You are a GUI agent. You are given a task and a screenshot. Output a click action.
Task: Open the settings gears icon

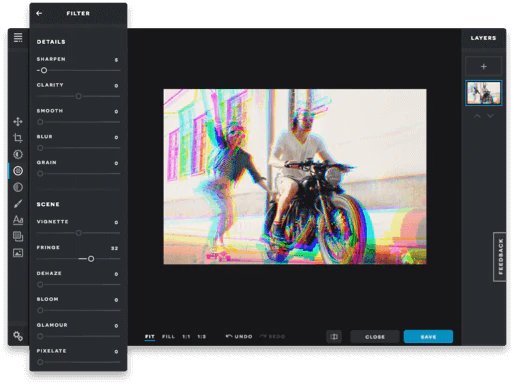[x=18, y=336]
